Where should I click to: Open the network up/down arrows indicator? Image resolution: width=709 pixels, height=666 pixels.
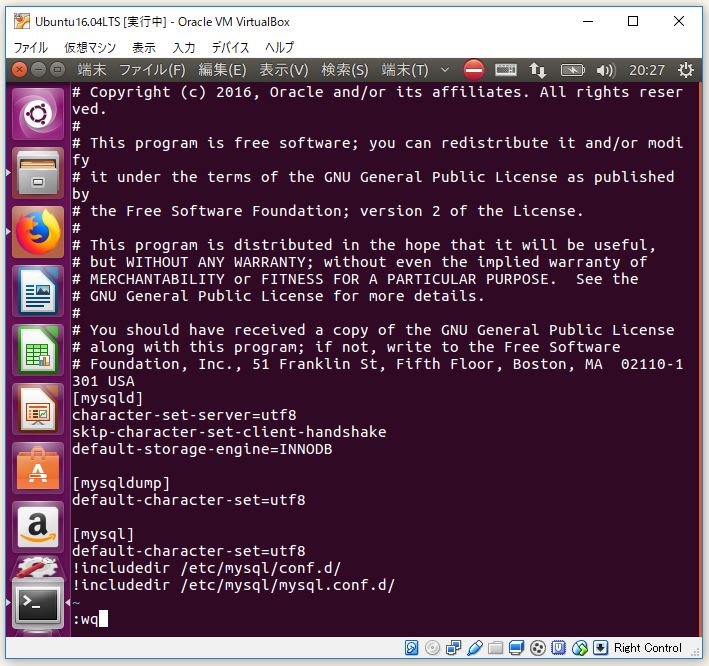(538, 70)
